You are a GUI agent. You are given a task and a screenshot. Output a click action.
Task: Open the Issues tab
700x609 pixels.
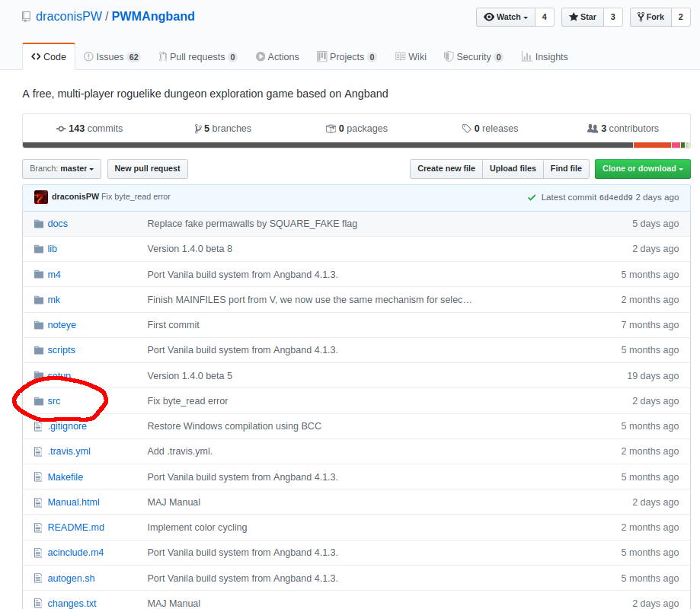point(112,56)
